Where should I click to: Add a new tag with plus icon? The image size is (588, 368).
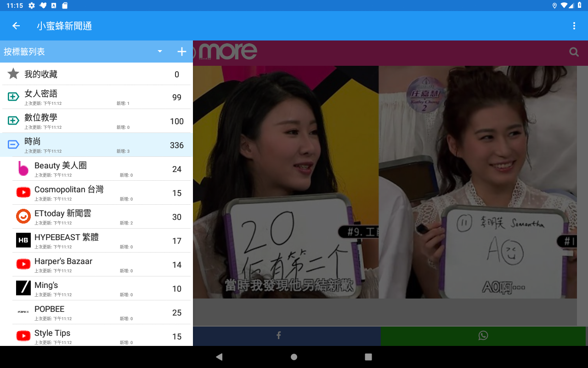(182, 52)
